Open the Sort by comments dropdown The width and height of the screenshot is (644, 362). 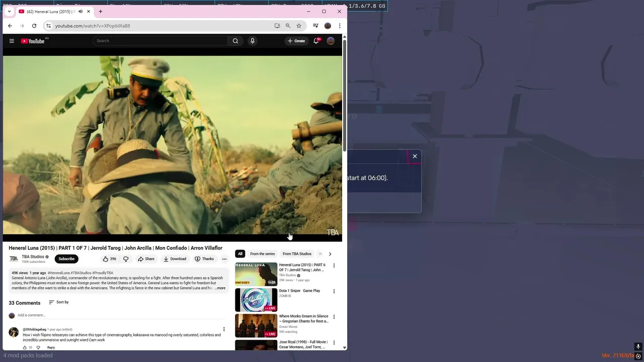[59, 302]
